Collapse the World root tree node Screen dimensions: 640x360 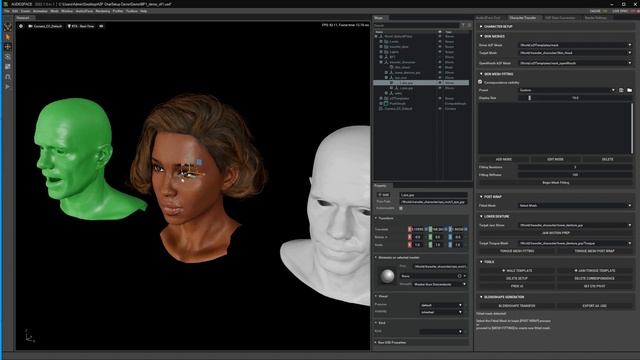point(376,36)
